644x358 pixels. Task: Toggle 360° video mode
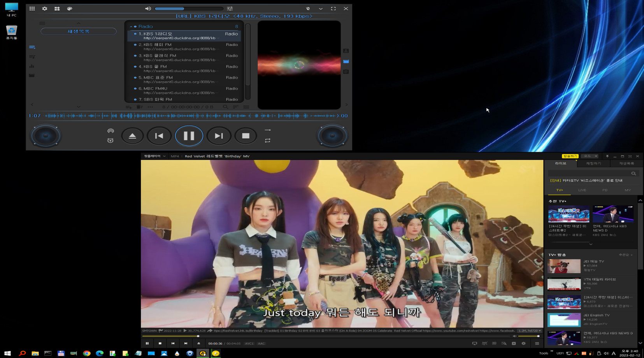coord(484,343)
